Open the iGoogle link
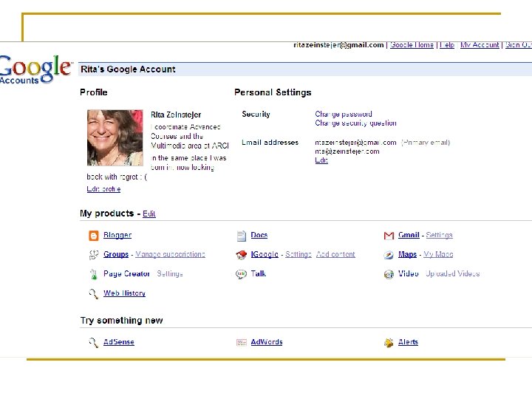 [265, 254]
